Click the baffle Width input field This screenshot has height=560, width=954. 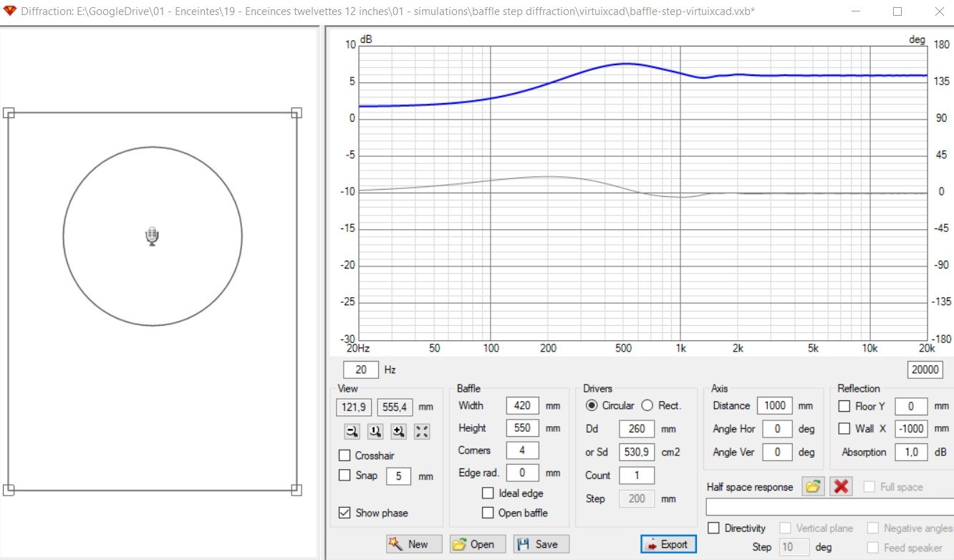(522, 405)
